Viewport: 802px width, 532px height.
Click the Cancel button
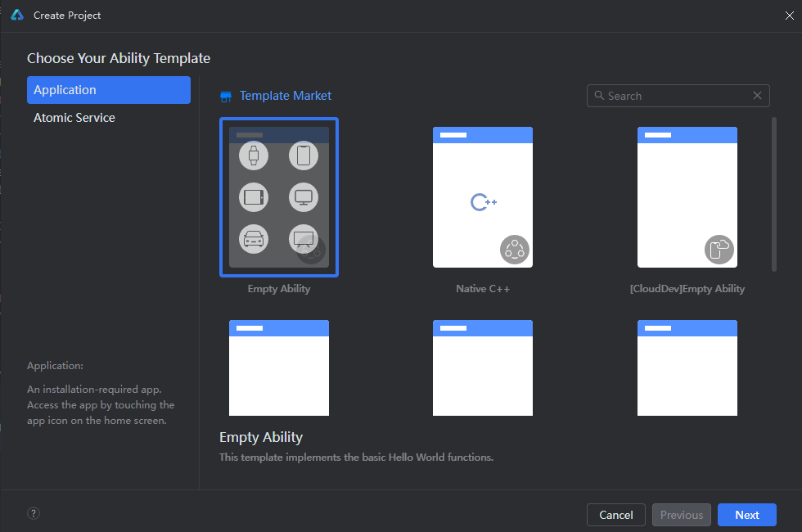click(615, 515)
